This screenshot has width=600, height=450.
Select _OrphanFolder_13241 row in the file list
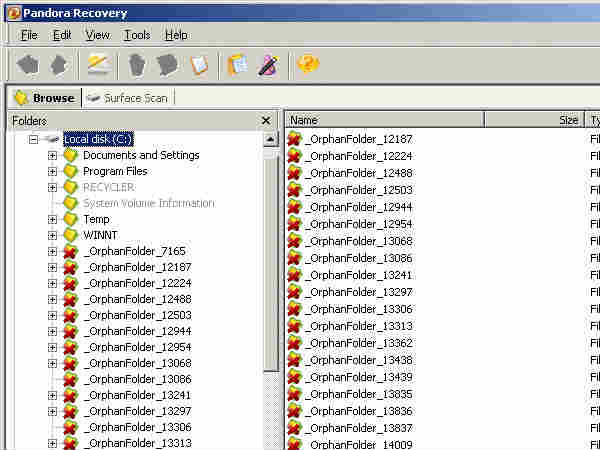click(x=359, y=275)
